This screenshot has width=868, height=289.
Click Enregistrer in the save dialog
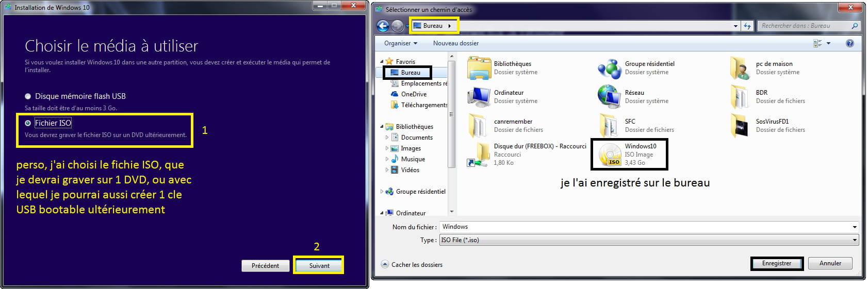[x=776, y=263]
